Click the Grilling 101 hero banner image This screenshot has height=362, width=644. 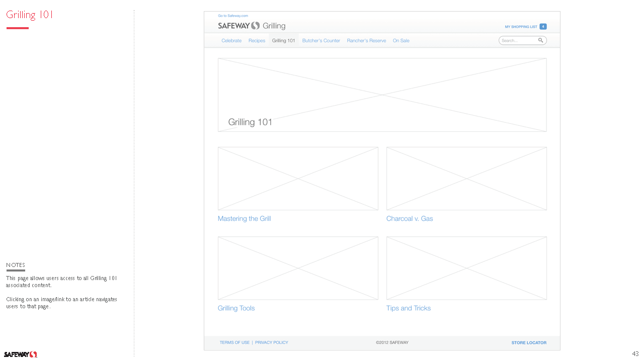click(x=382, y=95)
